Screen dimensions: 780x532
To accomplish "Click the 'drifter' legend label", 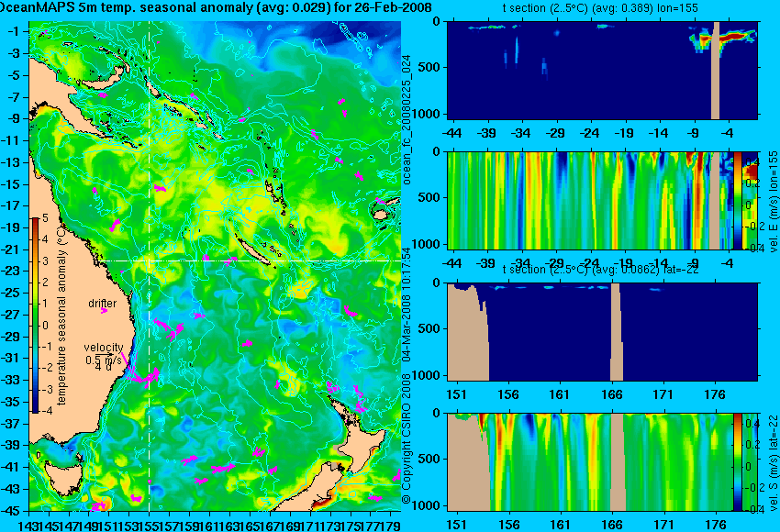I will 103,304.
